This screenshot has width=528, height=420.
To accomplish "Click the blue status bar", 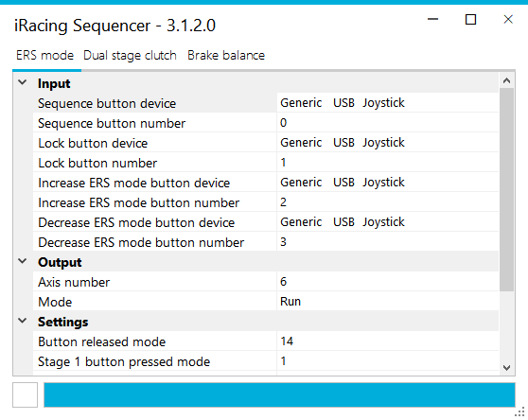I will pos(279,394).
